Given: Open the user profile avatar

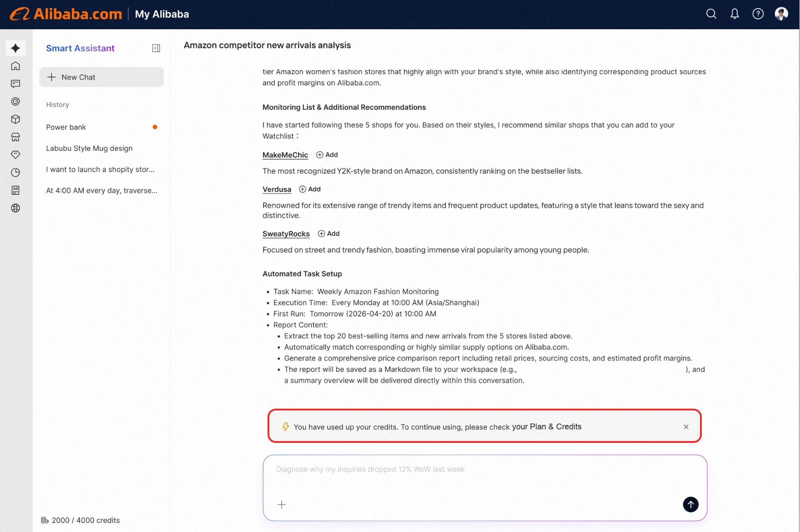Looking at the screenshot, I should click(782, 14).
